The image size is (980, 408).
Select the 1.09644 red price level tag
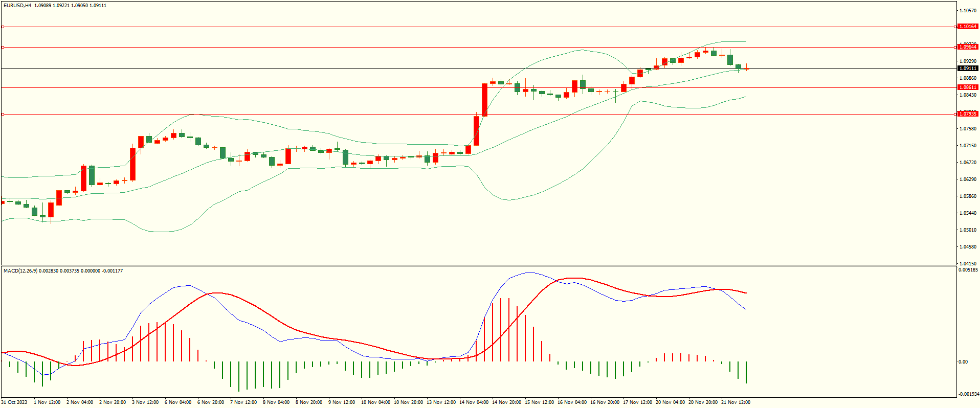click(x=968, y=47)
